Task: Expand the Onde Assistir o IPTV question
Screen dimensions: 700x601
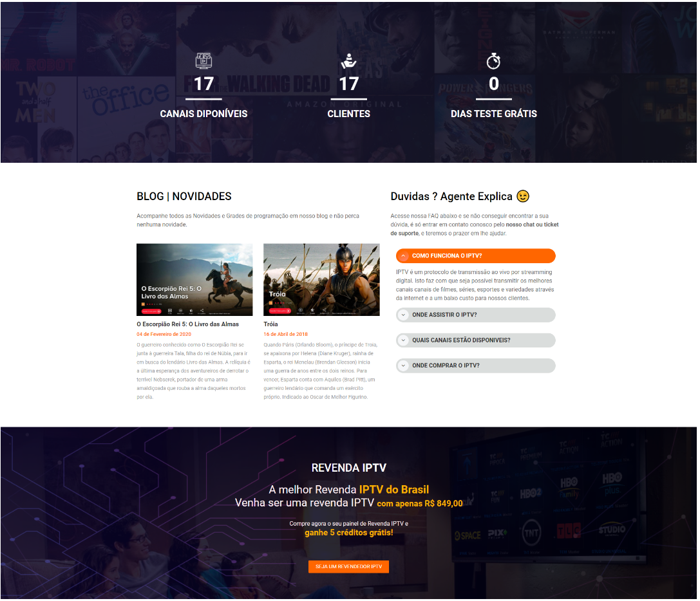Action: (475, 315)
